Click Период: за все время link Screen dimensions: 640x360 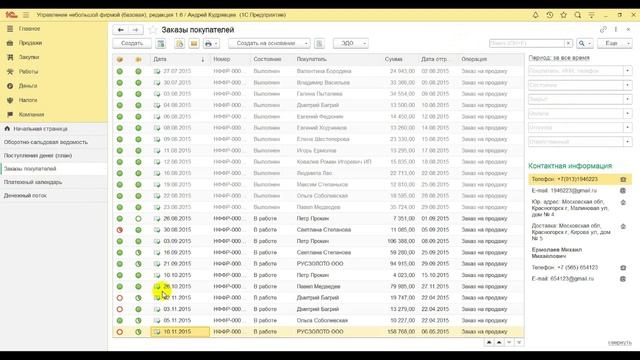[x=559, y=58]
